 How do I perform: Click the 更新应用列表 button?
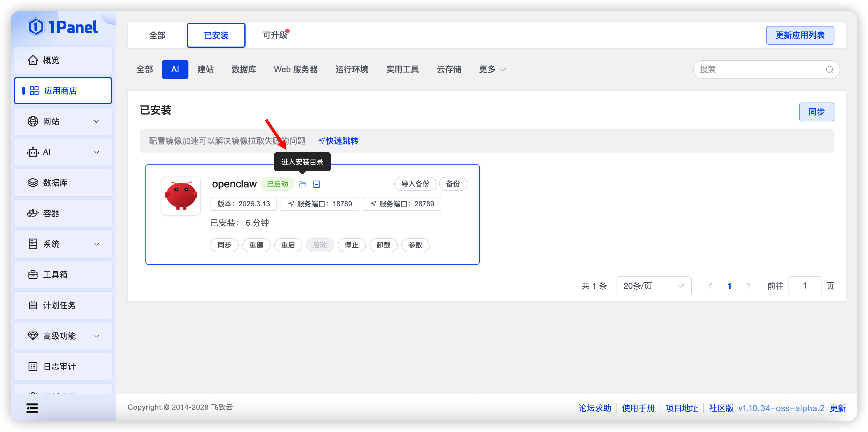800,35
